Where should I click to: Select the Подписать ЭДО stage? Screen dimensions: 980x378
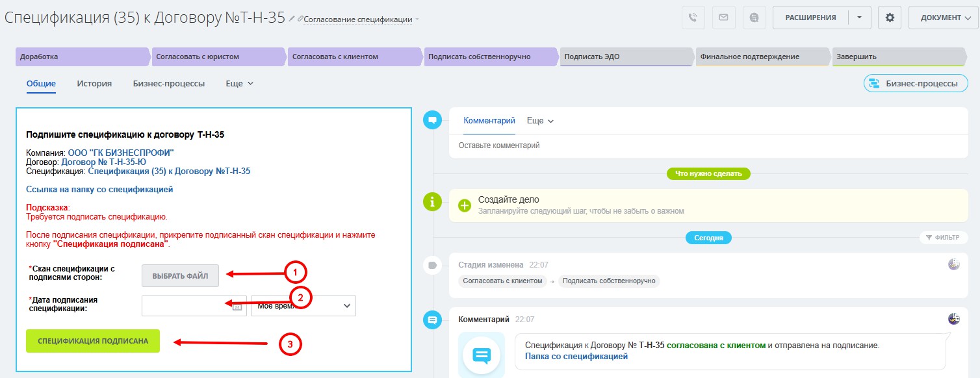(x=626, y=57)
